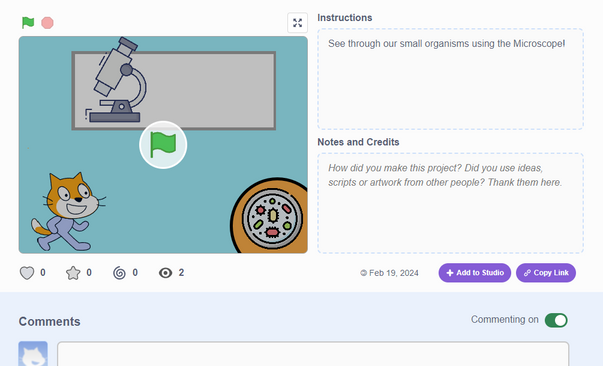This screenshot has height=366, width=603.
Task: Click into the Instructions text box
Action: (x=450, y=79)
